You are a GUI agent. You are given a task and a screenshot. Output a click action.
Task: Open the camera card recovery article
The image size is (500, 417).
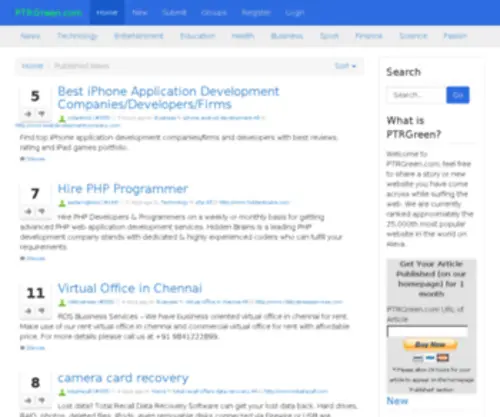pyautogui.click(x=123, y=378)
